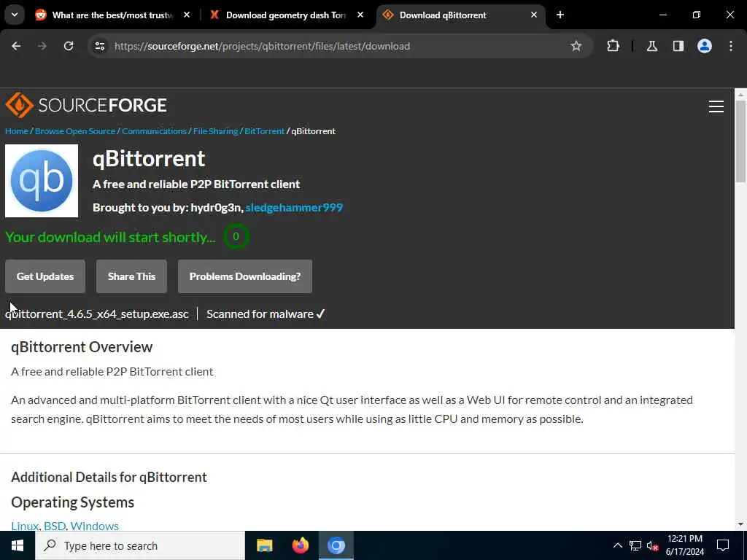Reload the current page
Screen dimensions: 747x560
[69, 46]
